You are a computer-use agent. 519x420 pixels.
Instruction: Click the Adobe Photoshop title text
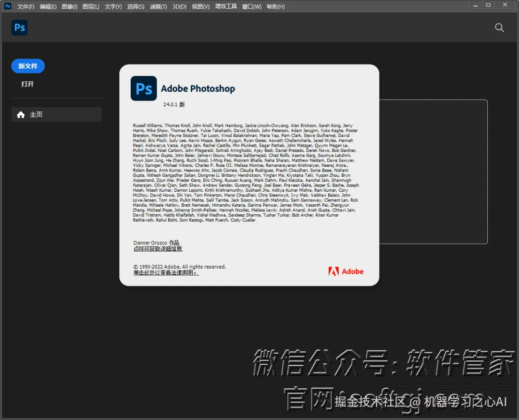click(x=198, y=89)
